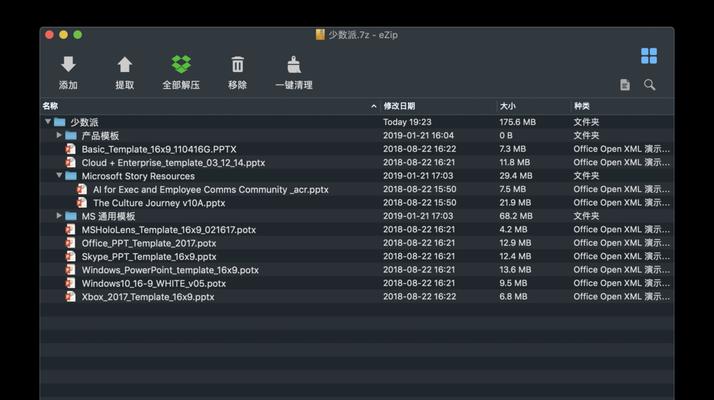Click the 13.6 MB size cell
The height and width of the screenshot is (400, 714).
(x=515, y=270)
